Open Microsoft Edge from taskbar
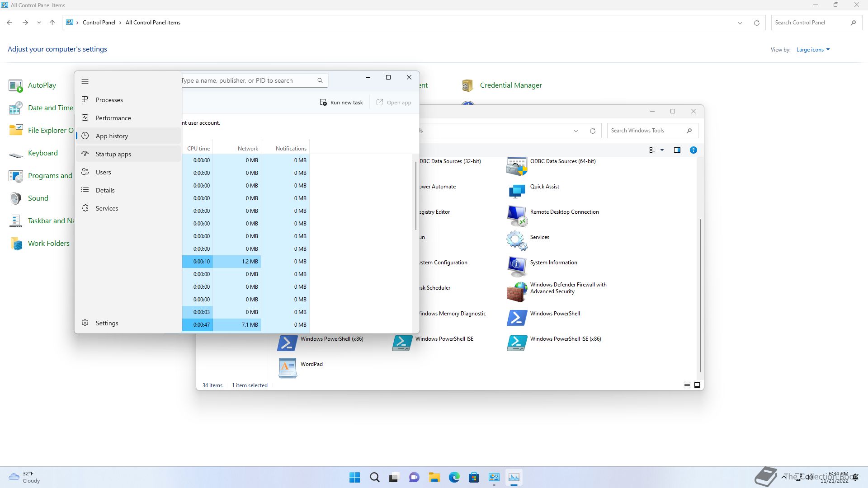 [454, 477]
